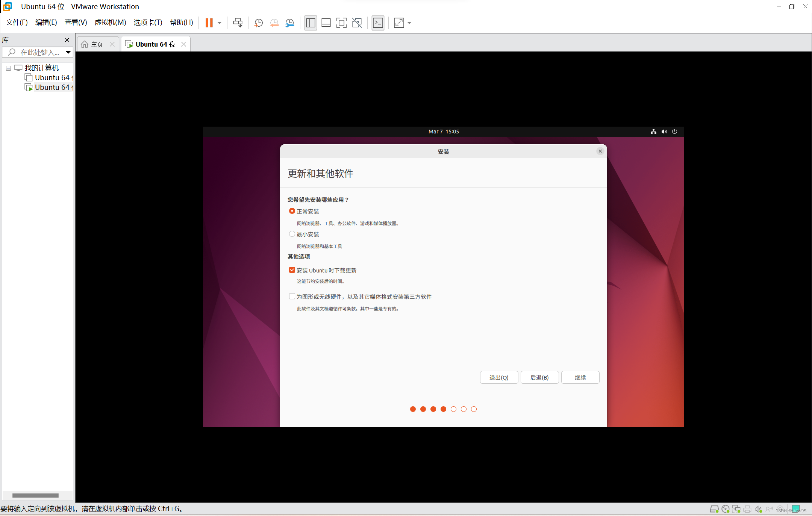
Task: Take a snapshot using clock icon
Action: (258, 23)
